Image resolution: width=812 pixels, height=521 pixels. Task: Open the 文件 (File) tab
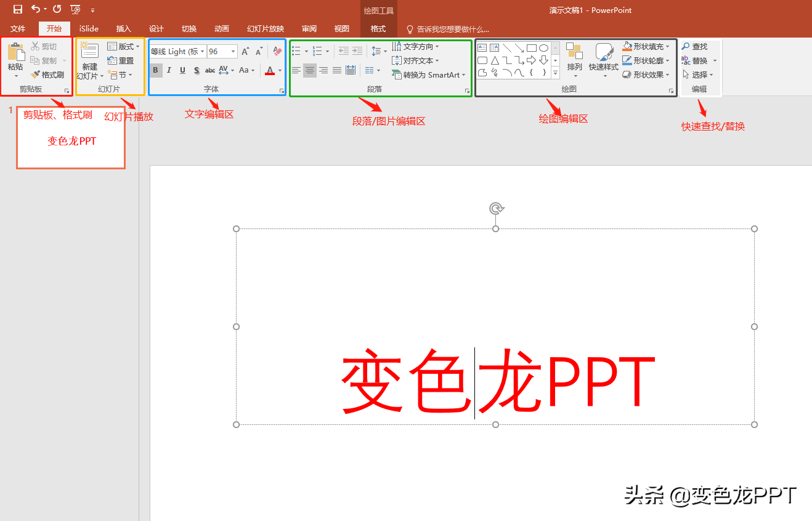tap(18, 28)
